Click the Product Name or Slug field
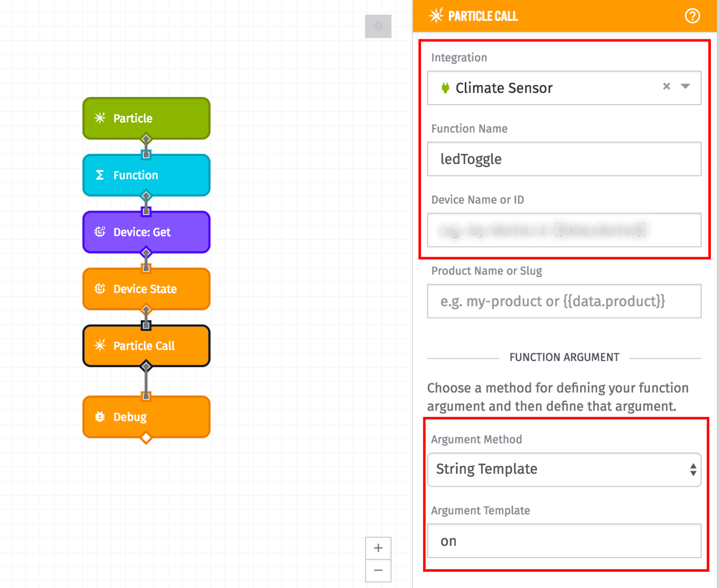 564,301
